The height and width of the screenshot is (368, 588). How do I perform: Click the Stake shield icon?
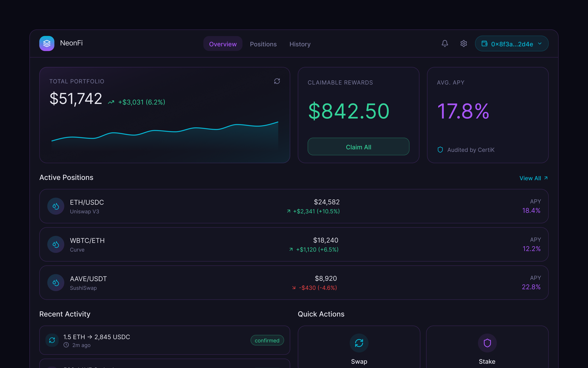tap(487, 343)
